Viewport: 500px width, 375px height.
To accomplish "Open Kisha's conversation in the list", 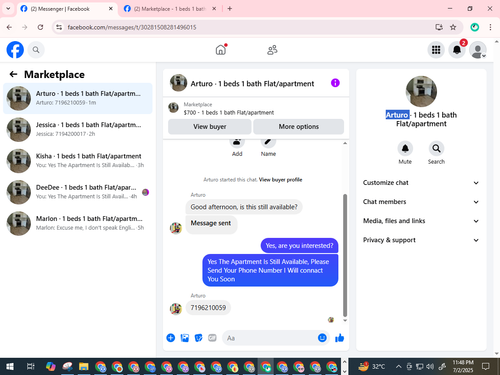I will tap(78, 161).
